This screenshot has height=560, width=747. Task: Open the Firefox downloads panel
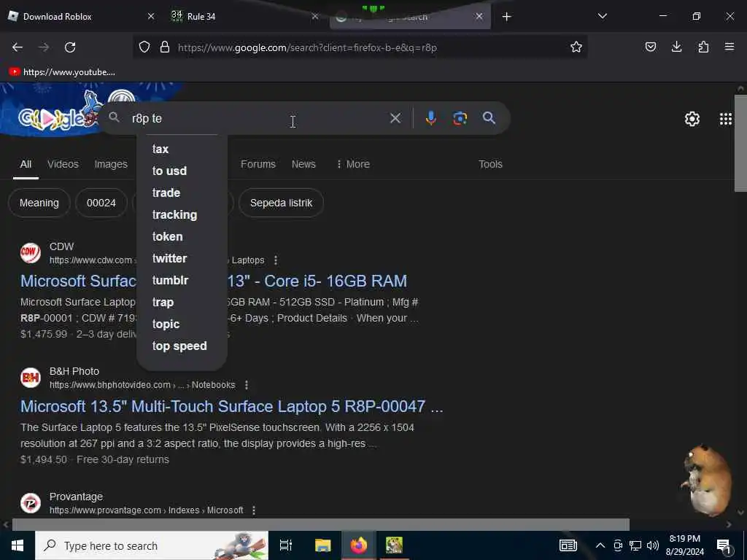pyautogui.click(x=676, y=47)
